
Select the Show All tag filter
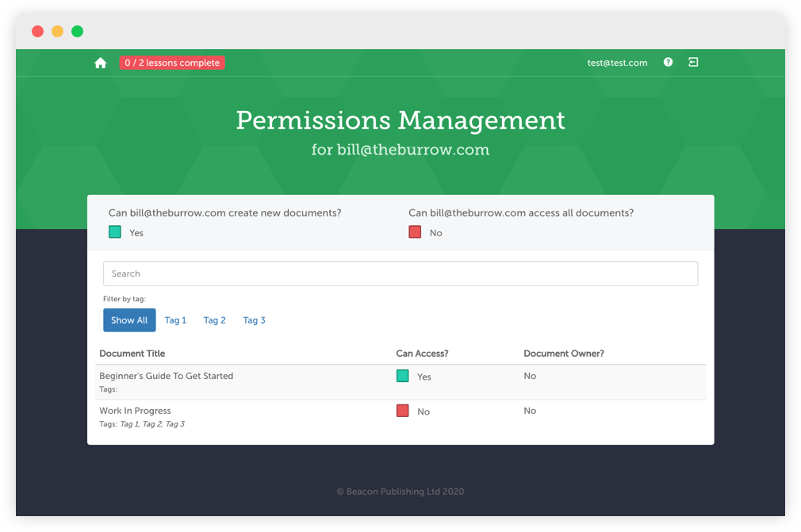point(129,320)
